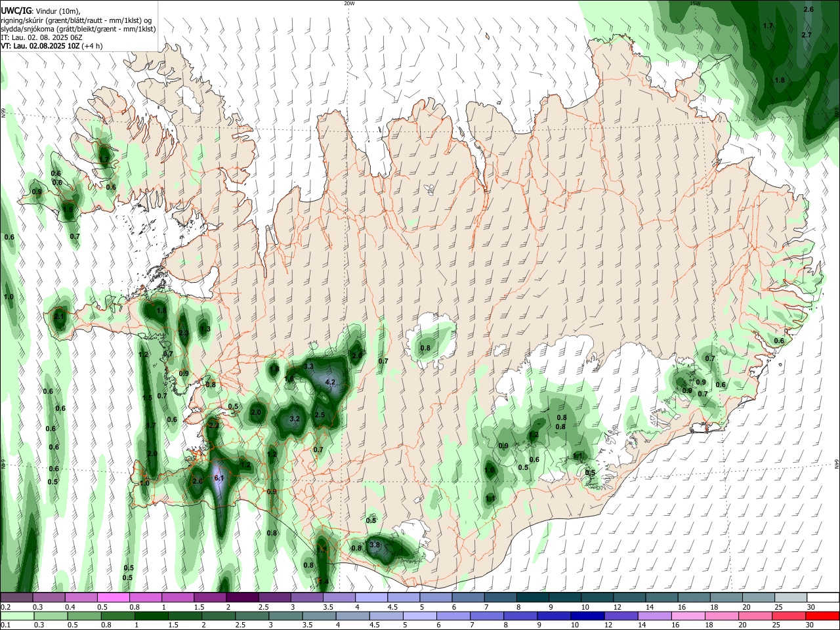This screenshot has width=840, height=630.
Task: Select the white 30 mm snow legend swatch
Action: coord(823,597)
